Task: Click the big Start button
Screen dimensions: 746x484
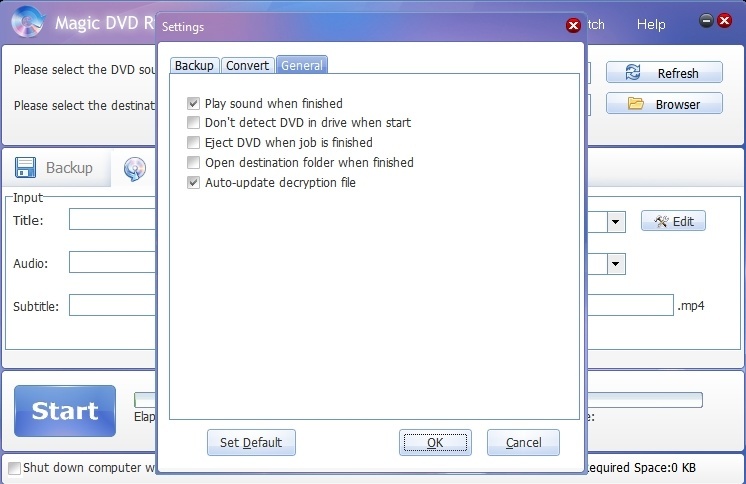Action: 65,411
